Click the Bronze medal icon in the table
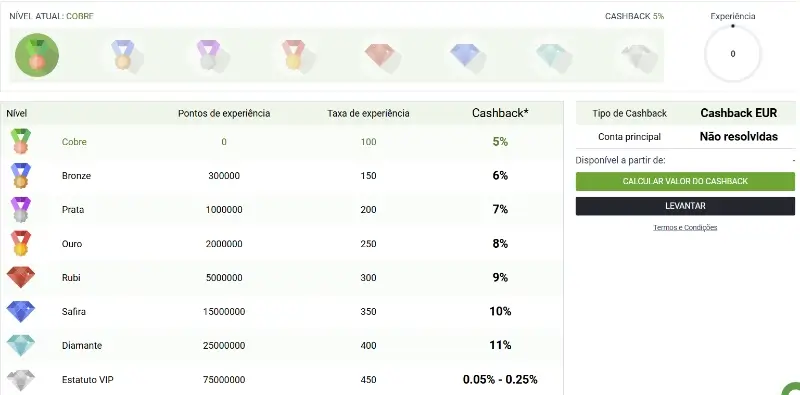This screenshot has width=800, height=395. [21, 176]
